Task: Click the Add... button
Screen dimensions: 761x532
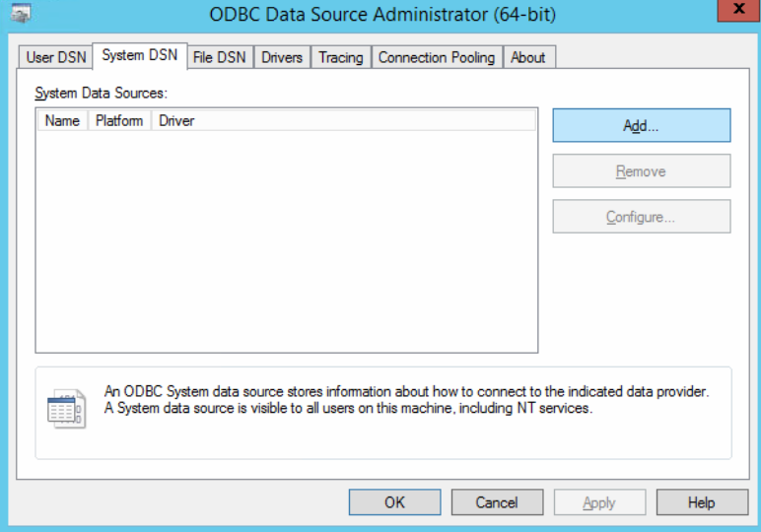Action: [x=641, y=125]
